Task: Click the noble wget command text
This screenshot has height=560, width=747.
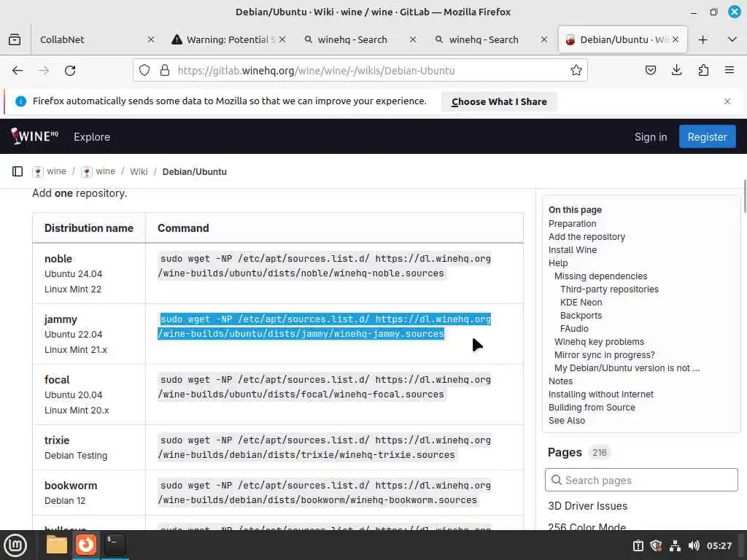Action: 325,265
